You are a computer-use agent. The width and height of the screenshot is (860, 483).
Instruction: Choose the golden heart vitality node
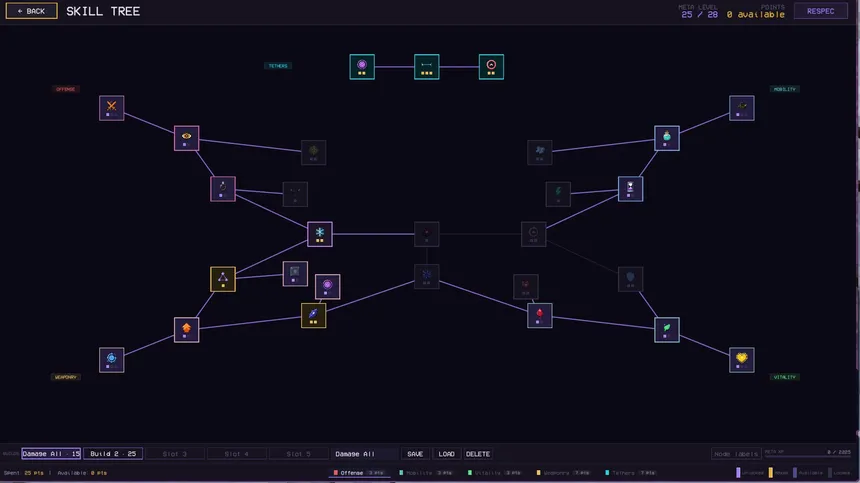742,360
